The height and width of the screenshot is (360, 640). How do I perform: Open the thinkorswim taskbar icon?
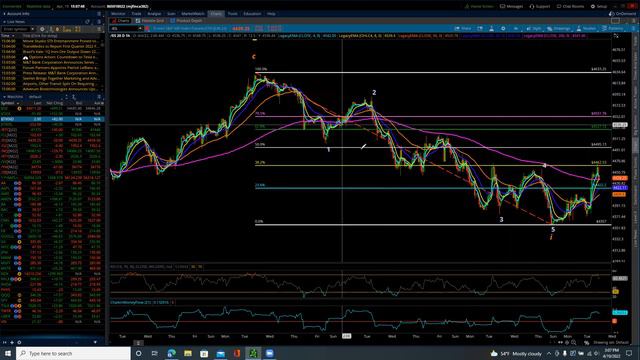253,353
